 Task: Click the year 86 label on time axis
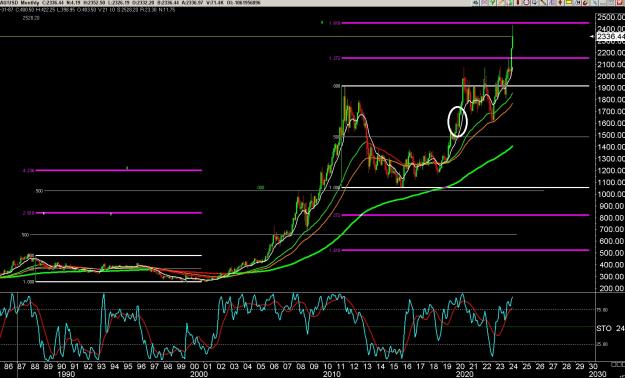pyautogui.click(x=8, y=366)
